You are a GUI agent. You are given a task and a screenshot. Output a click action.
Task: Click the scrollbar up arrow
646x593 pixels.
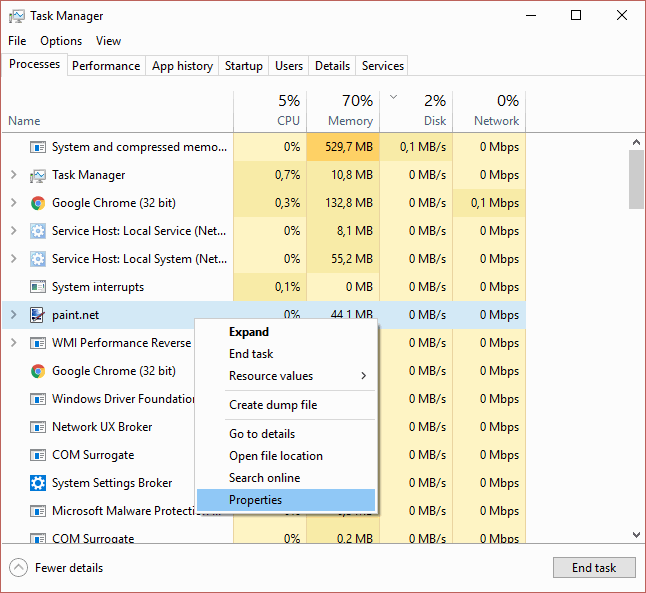[x=636, y=142]
